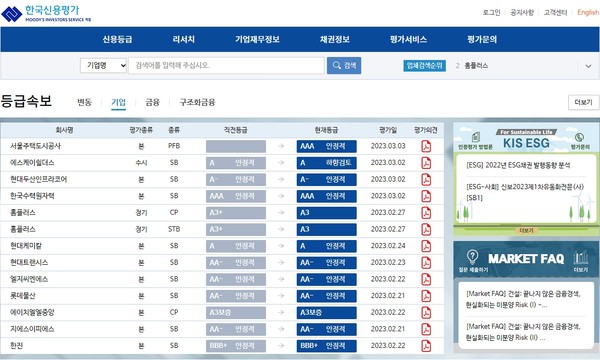Viewport: 600px width, 360px height.
Task: Click company name 한국수력원자력
Action: coord(32,196)
